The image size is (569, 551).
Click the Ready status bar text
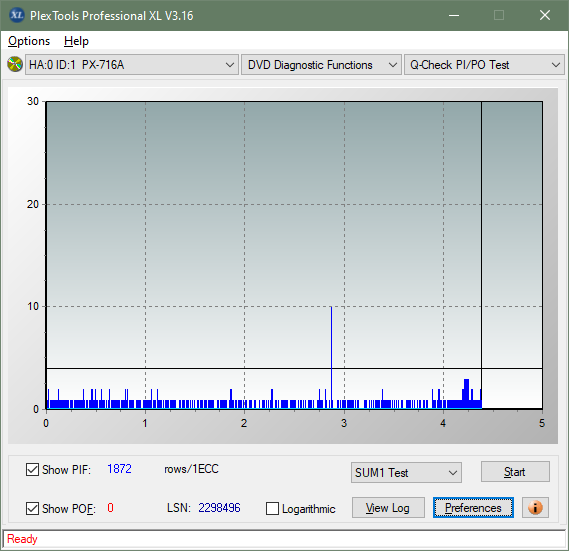point(22,539)
